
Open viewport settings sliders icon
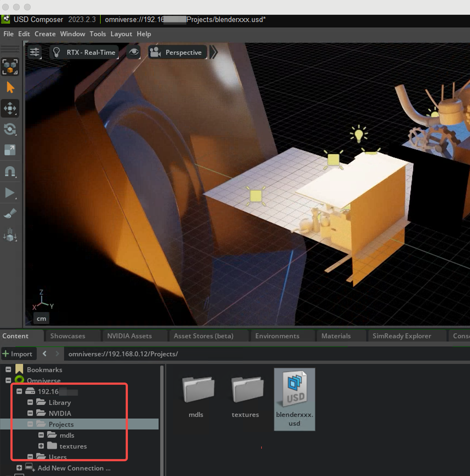coord(35,52)
